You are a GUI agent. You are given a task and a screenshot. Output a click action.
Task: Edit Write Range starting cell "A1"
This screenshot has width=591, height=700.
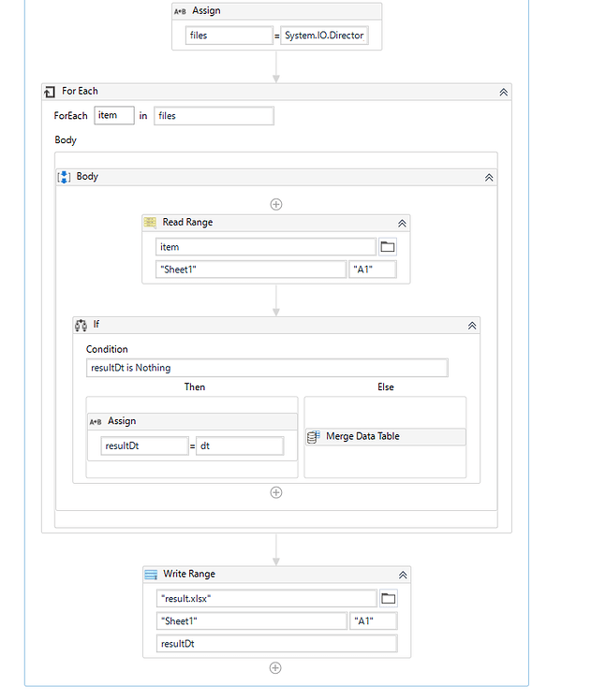(374, 621)
